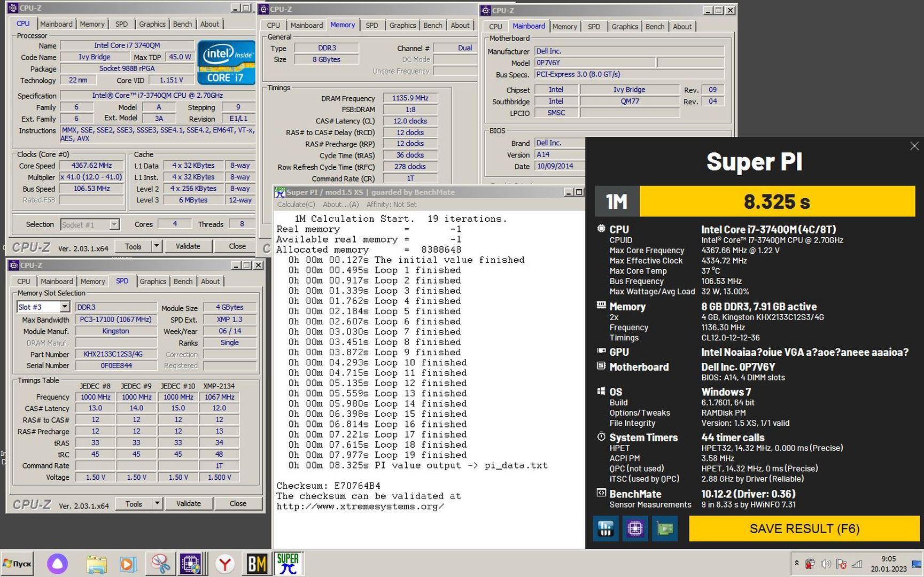Open the About...(A) menu in Super PI

[x=341, y=205]
